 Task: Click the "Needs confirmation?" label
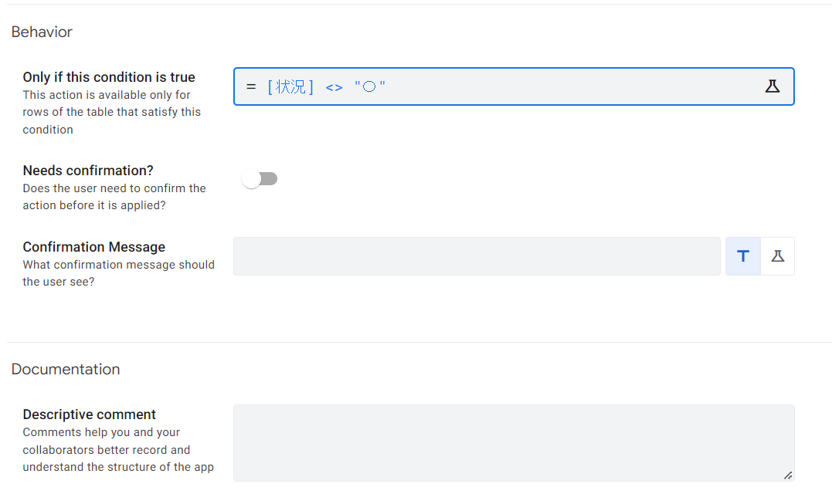point(88,171)
